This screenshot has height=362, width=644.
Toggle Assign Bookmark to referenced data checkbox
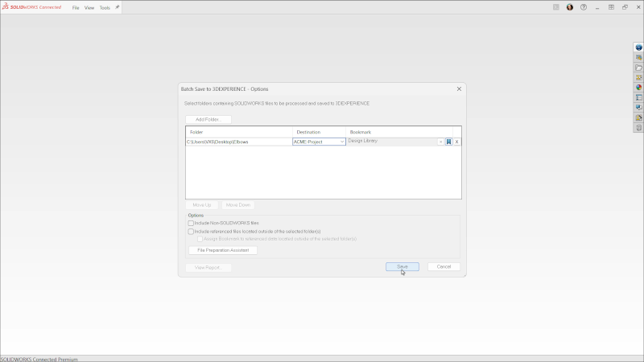(200, 239)
